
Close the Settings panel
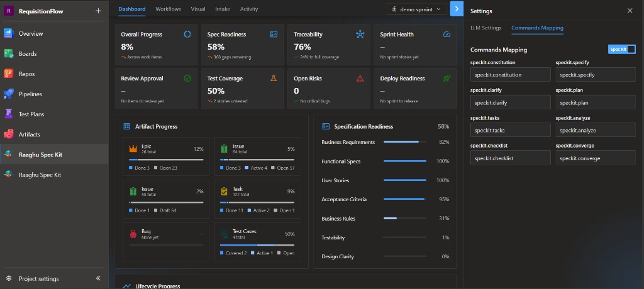[630, 11]
